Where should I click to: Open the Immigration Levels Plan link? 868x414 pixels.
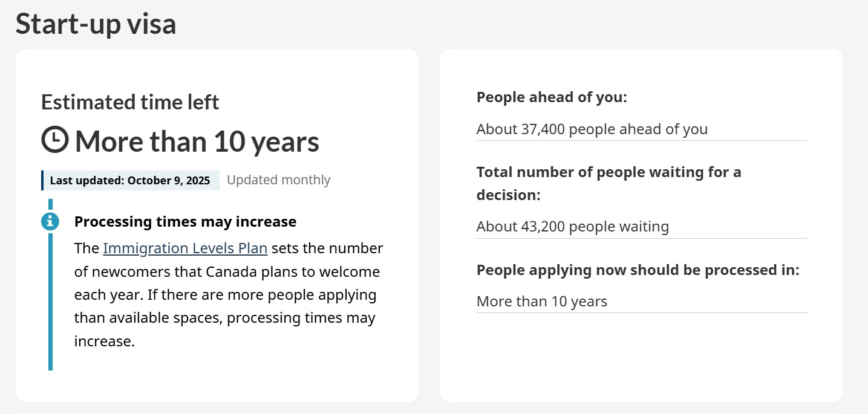pos(185,248)
